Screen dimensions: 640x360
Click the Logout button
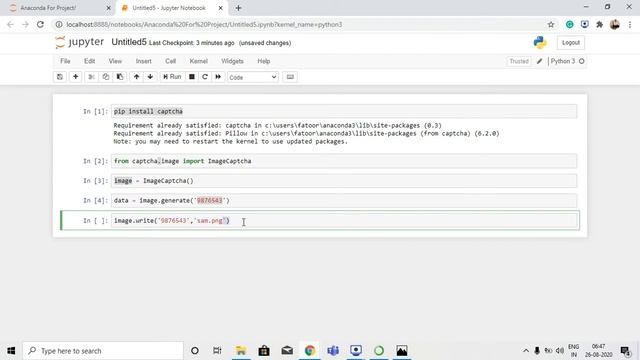[x=571, y=42]
